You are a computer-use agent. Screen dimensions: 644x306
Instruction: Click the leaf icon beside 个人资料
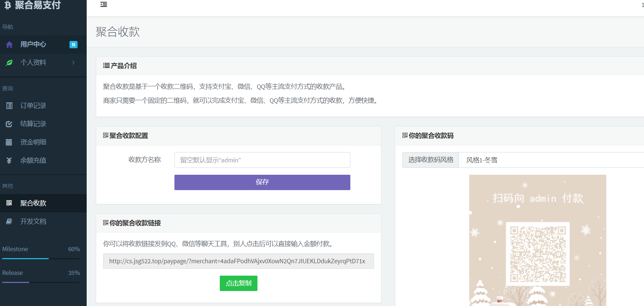(x=10, y=63)
